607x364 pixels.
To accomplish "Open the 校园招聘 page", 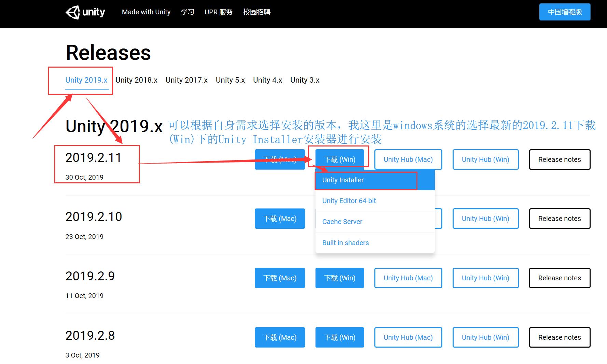I will click(257, 12).
